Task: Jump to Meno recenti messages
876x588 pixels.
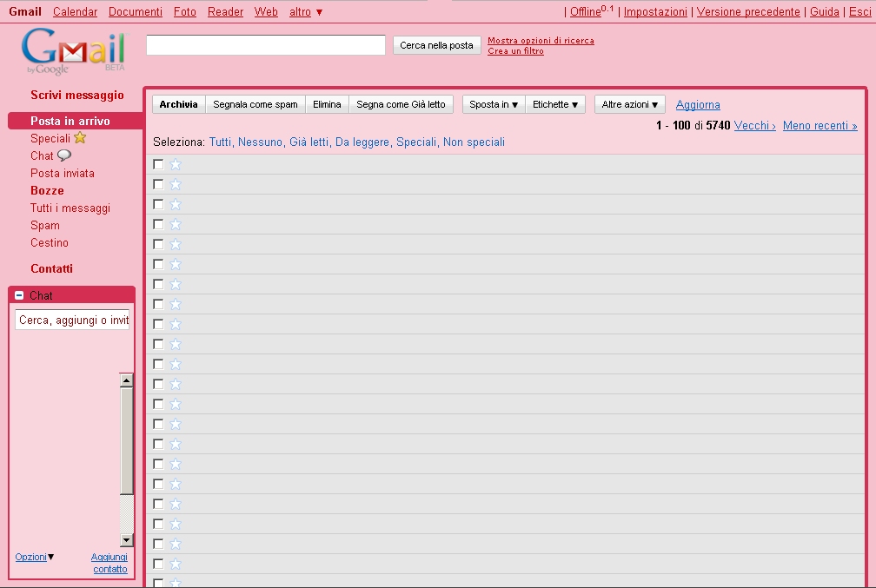Action: (820, 126)
